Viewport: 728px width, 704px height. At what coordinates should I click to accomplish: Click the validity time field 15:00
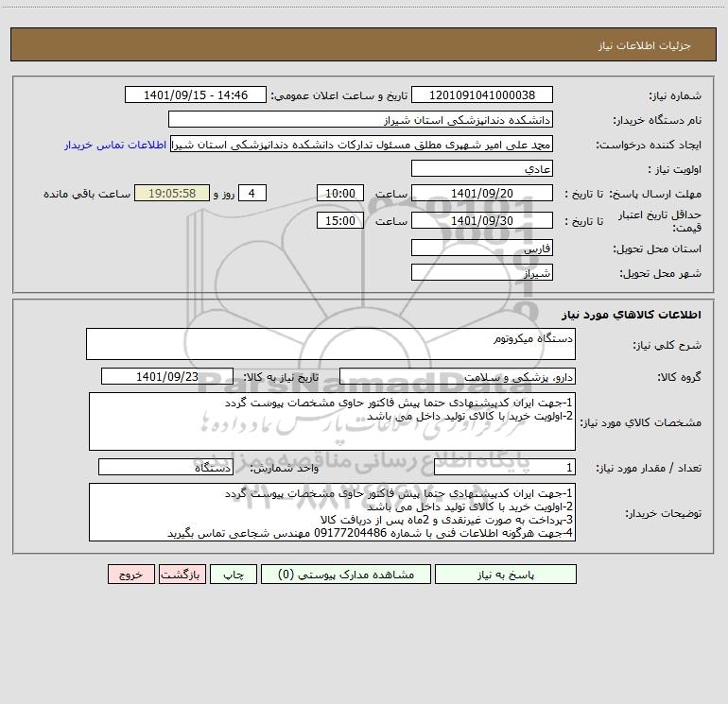(x=339, y=220)
